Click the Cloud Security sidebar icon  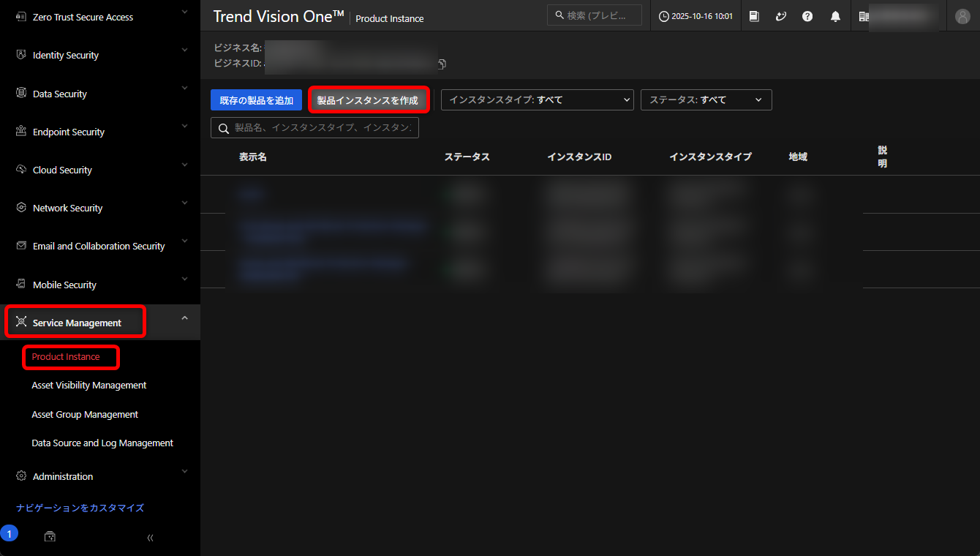click(20, 170)
